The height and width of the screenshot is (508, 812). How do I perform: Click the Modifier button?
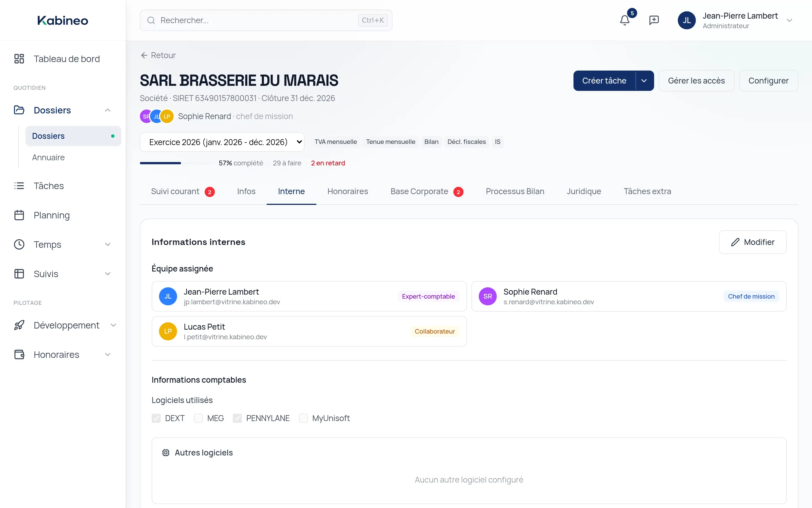tap(753, 242)
